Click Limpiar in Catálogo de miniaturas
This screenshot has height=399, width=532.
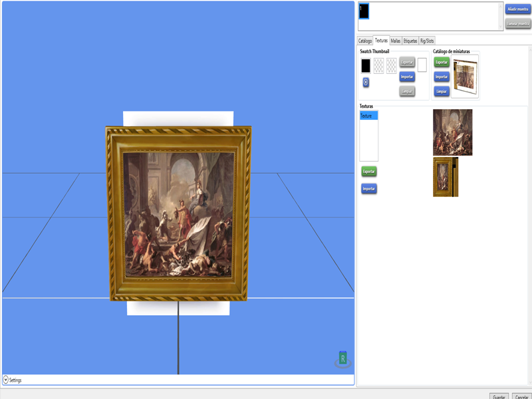pyautogui.click(x=442, y=91)
